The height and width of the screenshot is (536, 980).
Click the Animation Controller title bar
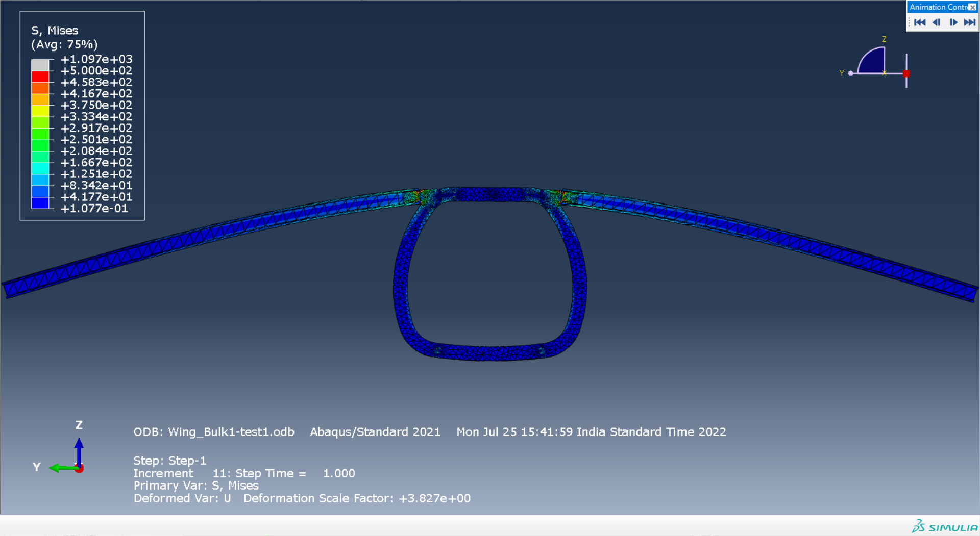937,7
